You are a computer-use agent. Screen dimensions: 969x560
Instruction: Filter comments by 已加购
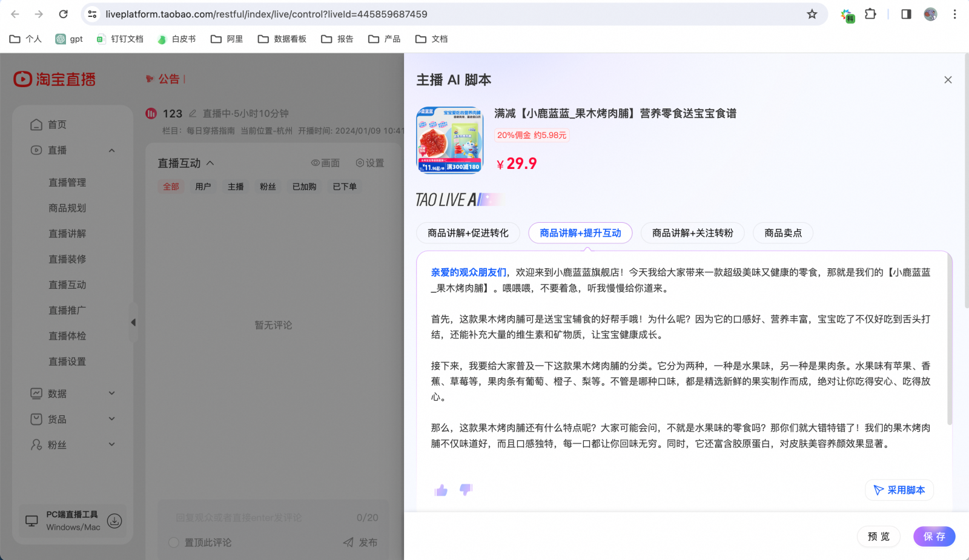pyautogui.click(x=304, y=186)
